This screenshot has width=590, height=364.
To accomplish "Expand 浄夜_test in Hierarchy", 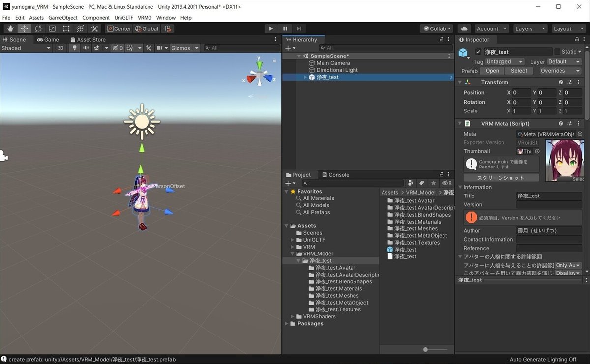I will tap(305, 77).
